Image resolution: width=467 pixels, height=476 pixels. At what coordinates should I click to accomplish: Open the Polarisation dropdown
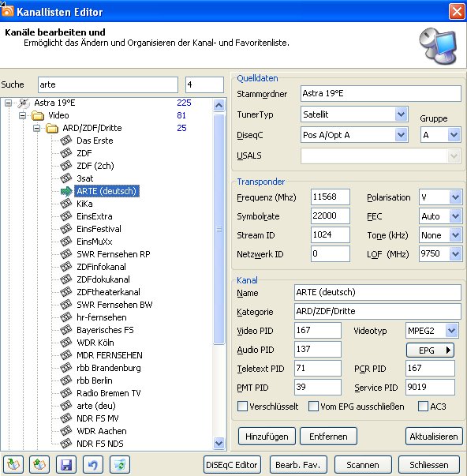point(455,197)
